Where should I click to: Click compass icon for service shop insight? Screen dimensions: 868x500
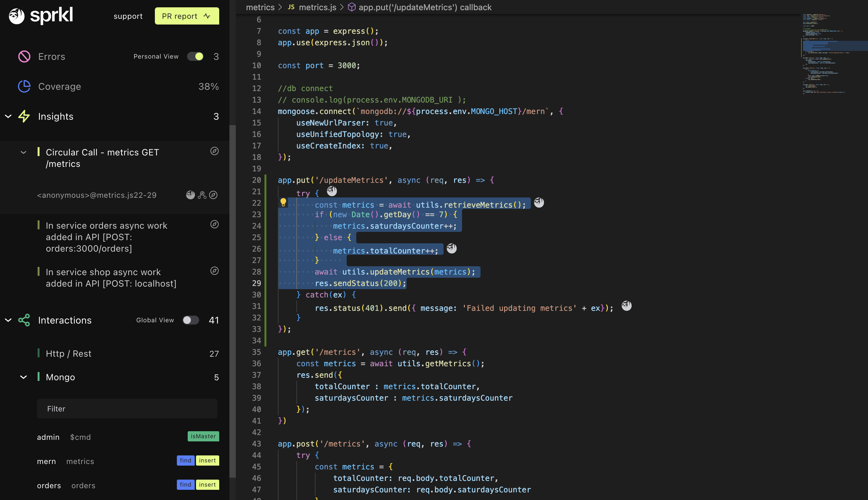pos(214,271)
